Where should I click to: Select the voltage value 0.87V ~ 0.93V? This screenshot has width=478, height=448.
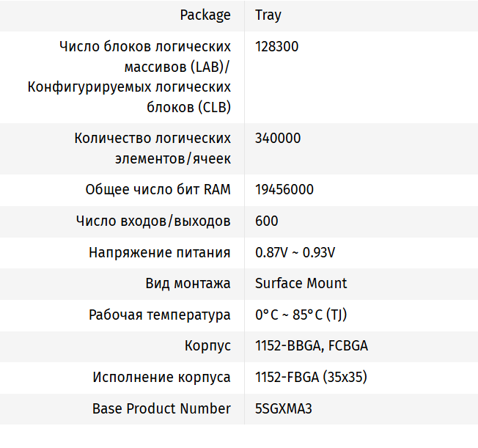295,252
